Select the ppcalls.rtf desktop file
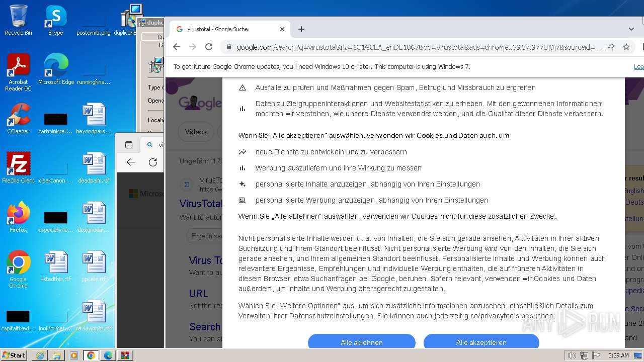 (94, 266)
